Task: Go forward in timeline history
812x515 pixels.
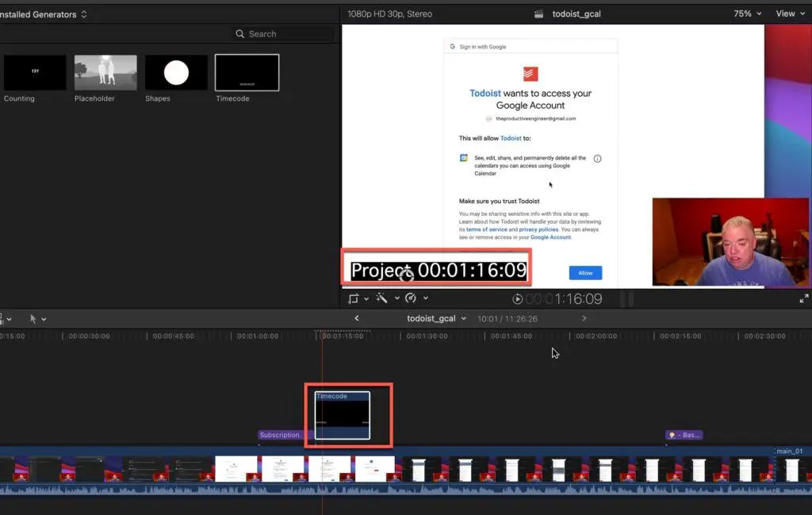Action: pos(584,319)
